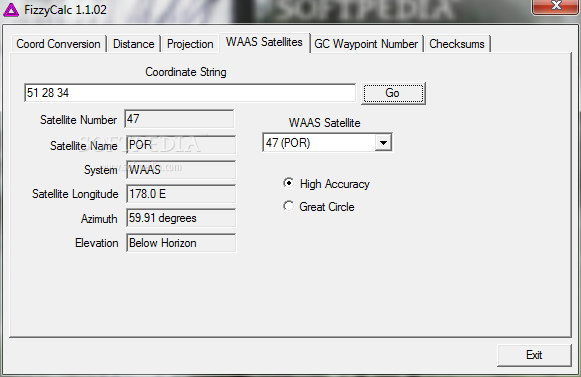Click the 47 (POR) combo box
Screen dimensions: 581x377
(327, 143)
